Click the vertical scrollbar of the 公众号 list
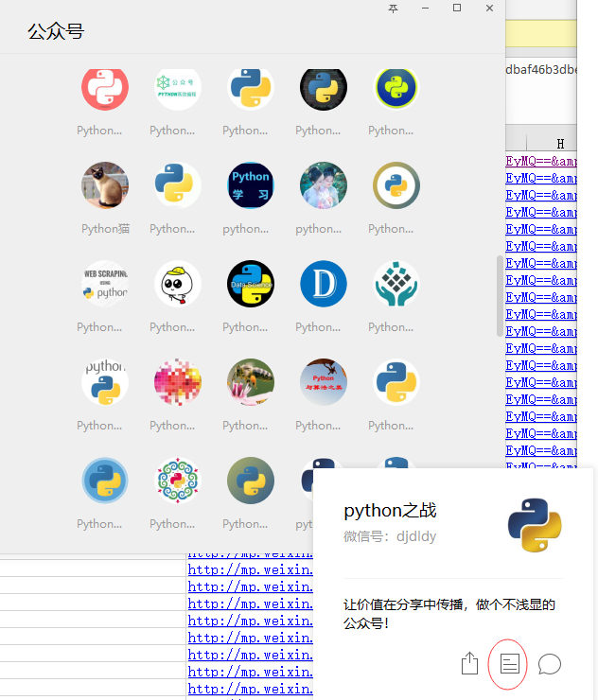Image resolution: width=598 pixels, height=700 pixels. tap(500, 295)
